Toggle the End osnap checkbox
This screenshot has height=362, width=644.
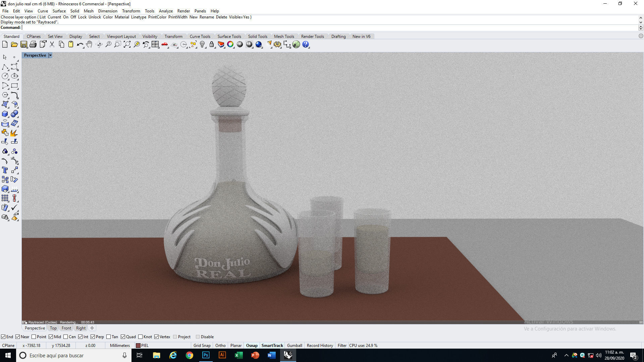(3, 337)
